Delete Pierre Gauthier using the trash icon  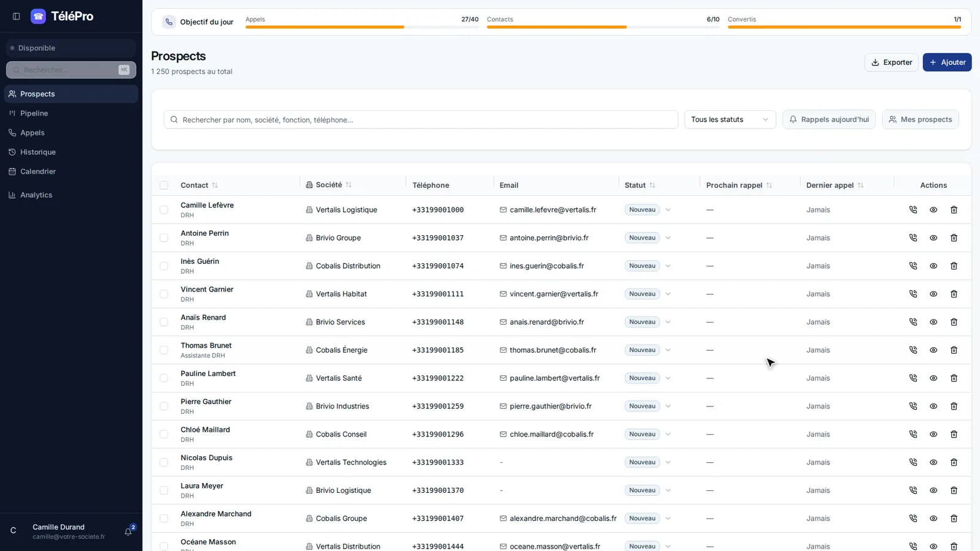954,407
